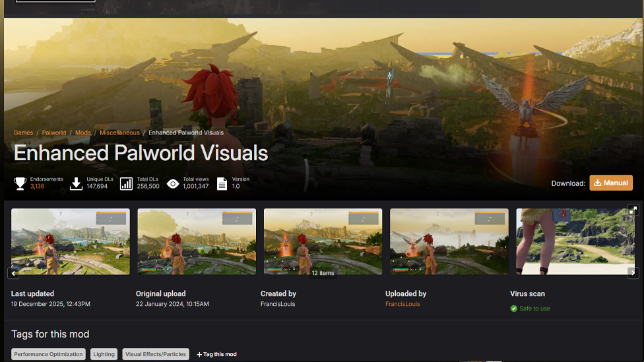
Task: Open the Games breadcrumb link
Action: tap(23, 133)
